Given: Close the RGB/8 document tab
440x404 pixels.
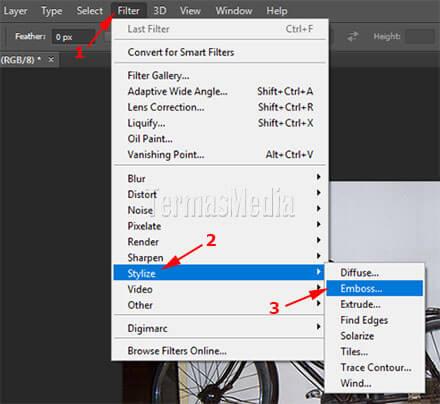Looking at the screenshot, I should pyautogui.click(x=51, y=59).
